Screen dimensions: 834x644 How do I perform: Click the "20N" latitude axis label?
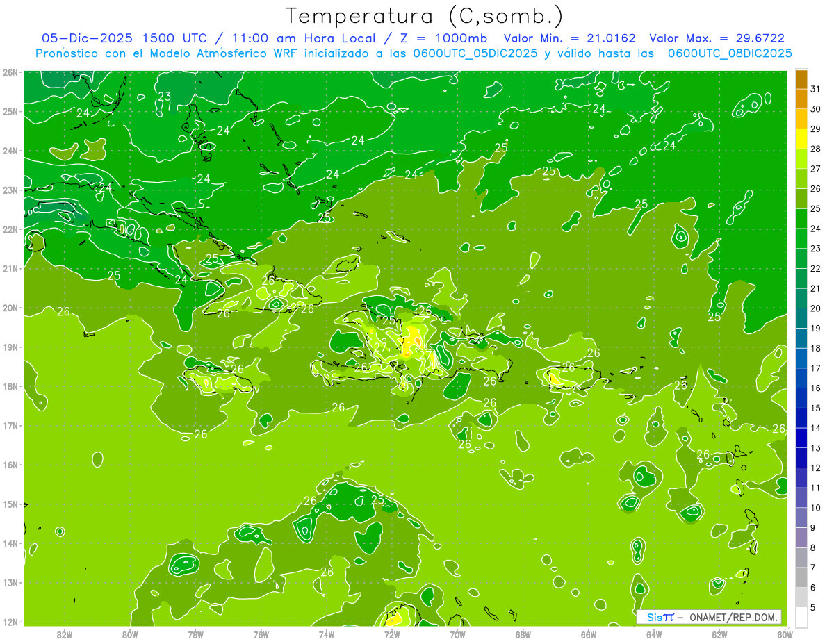10,308
